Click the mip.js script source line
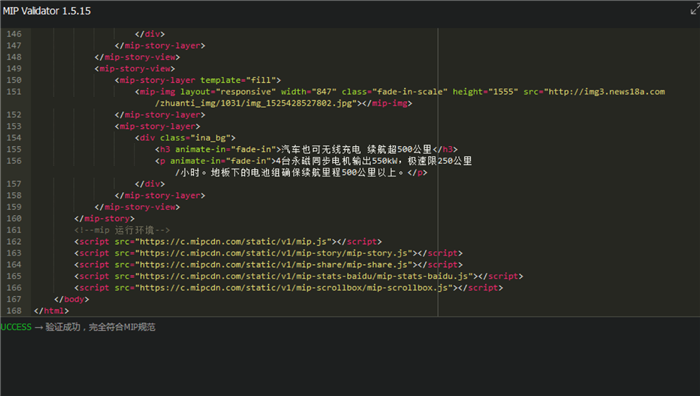The image size is (700, 396). 228,242
